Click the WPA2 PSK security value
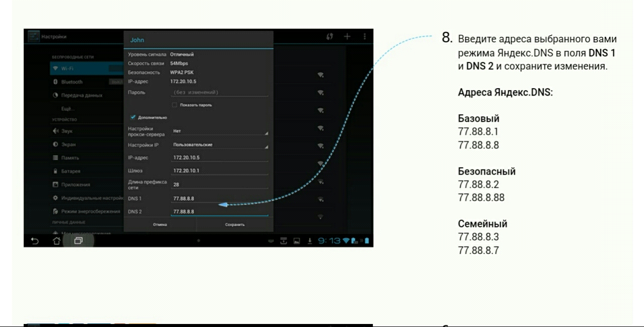 pos(181,72)
